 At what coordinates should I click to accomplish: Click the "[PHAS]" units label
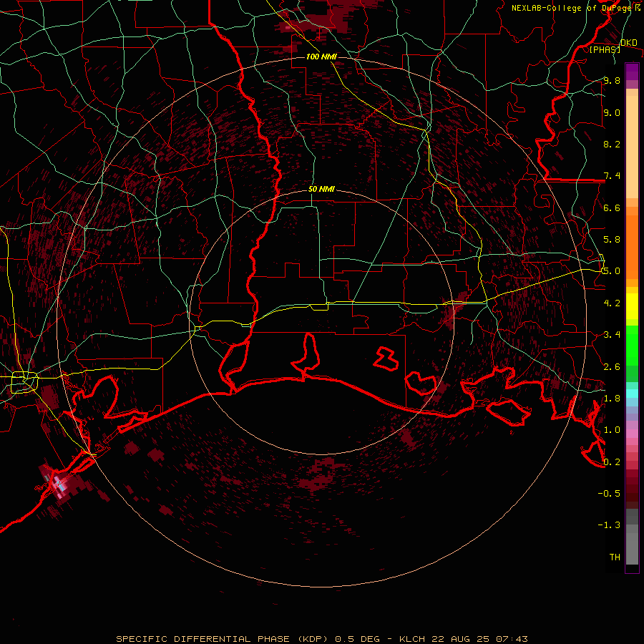605,49
